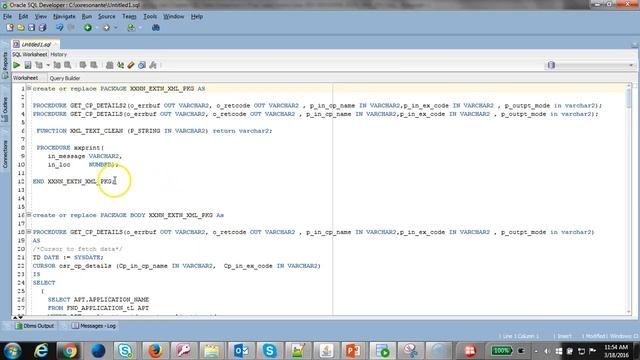Click the Forward navigation arrow icon
Viewport: 640px width, 360px height.
[107, 28]
